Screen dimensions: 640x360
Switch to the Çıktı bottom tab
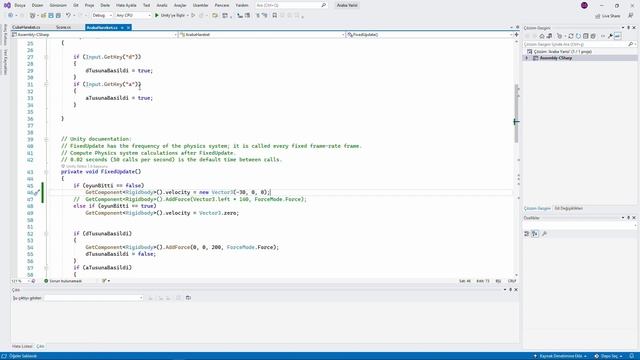pos(40,346)
